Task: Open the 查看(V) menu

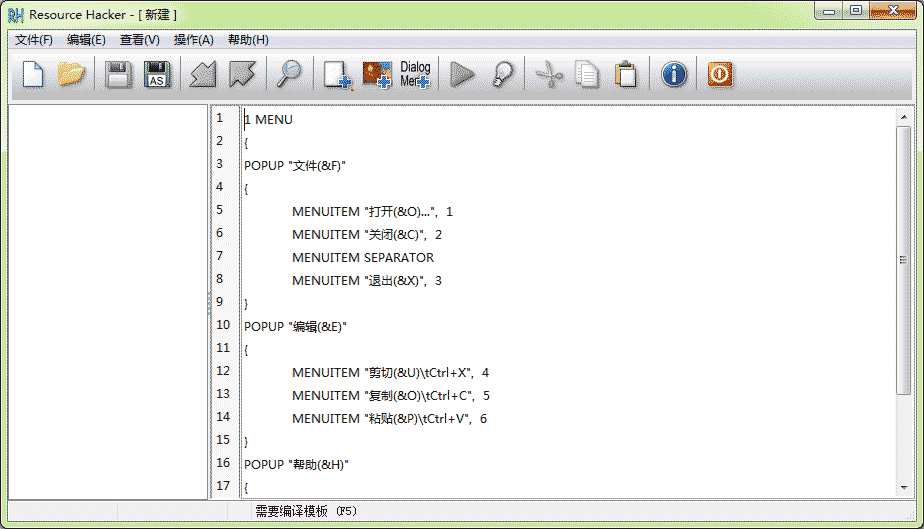Action: [140, 40]
